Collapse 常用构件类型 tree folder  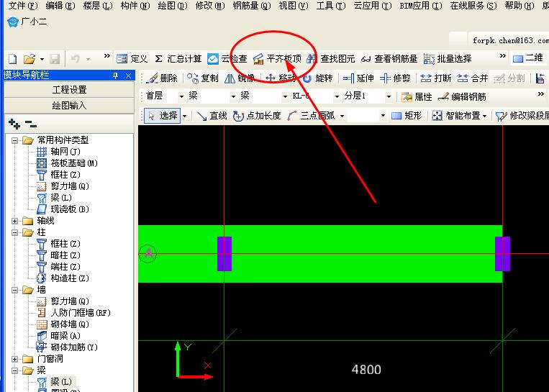[x=14, y=140]
